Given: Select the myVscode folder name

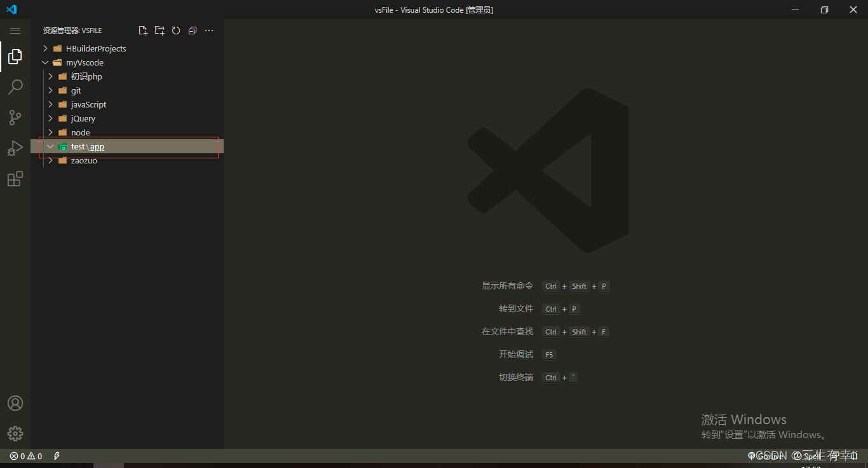Looking at the screenshot, I should (x=85, y=62).
